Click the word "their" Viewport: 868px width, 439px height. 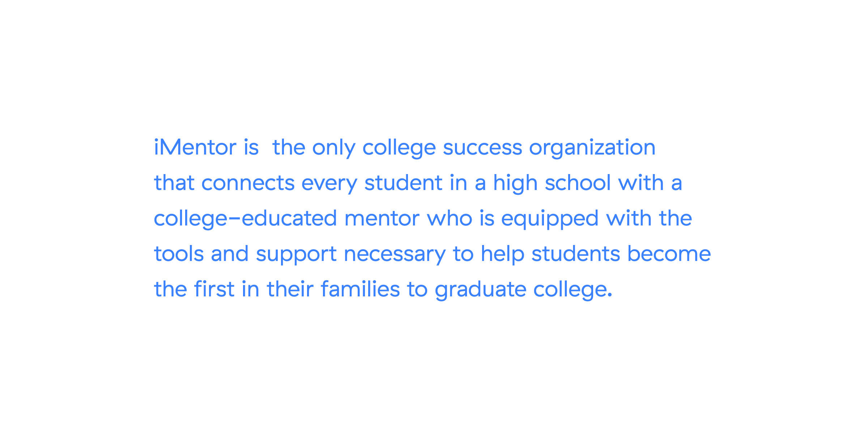tap(290, 289)
